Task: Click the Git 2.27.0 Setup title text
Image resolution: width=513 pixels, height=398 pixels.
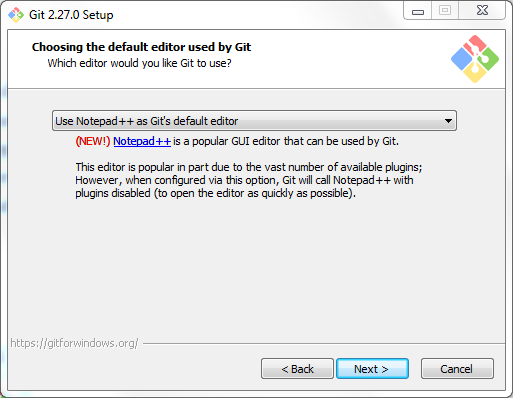Action: point(71,15)
